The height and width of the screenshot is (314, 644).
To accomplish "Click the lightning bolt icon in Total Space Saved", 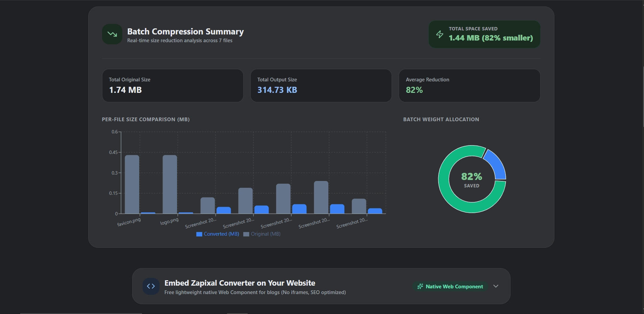I will click(x=440, y=34).
